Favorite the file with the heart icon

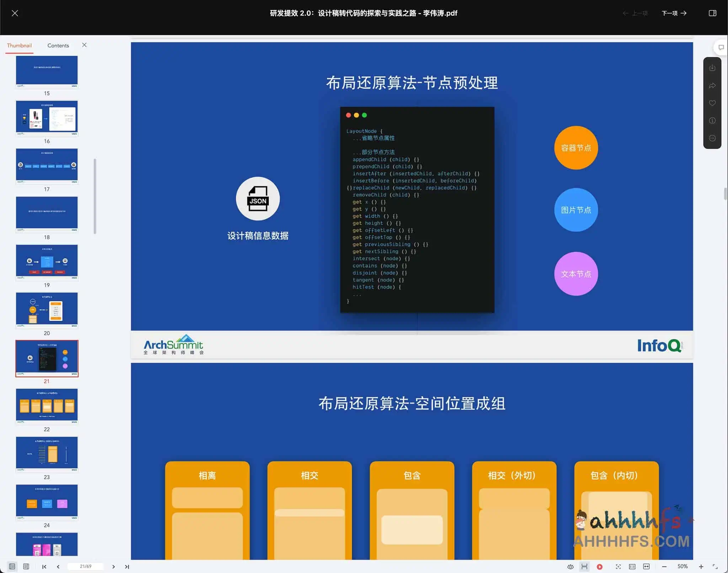click(x=712, y=103)
